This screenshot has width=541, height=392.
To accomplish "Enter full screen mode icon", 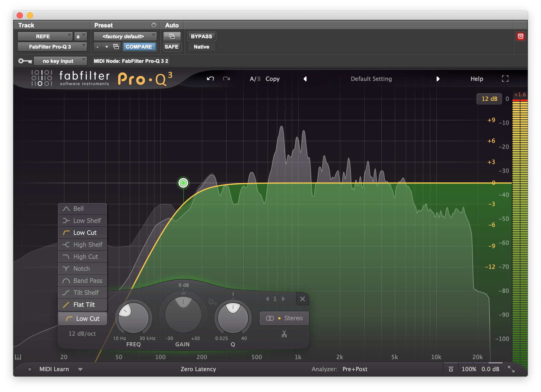I will tap(505, 79).
